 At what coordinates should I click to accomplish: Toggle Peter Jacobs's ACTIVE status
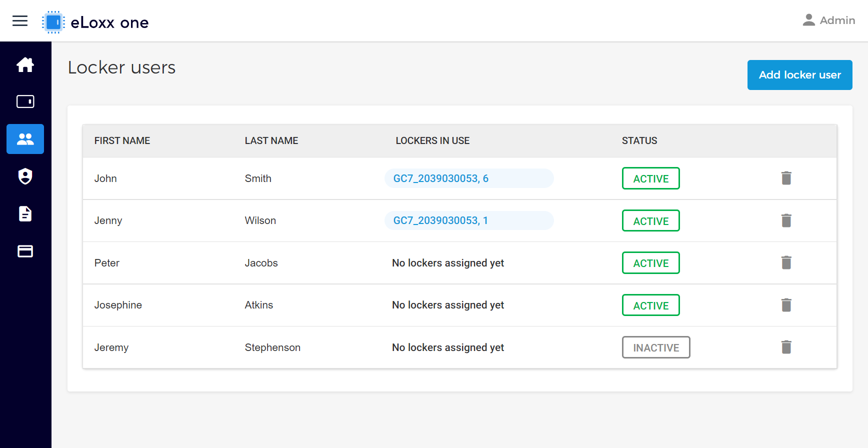[650, 263]
